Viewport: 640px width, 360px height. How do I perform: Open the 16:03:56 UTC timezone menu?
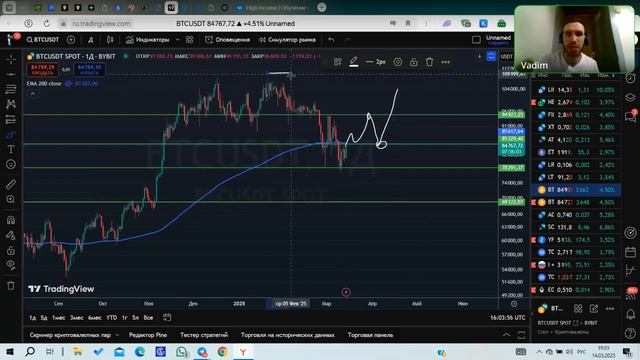pyautogui.click(x=508, y=318)
